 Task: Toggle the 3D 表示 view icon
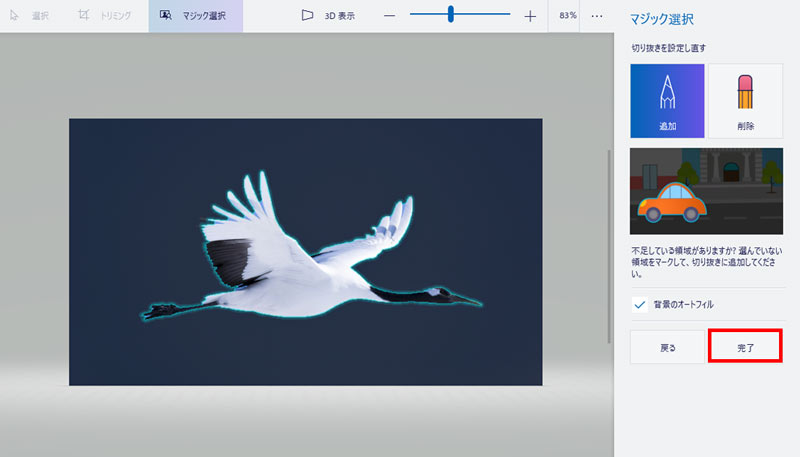coord(307,16)
